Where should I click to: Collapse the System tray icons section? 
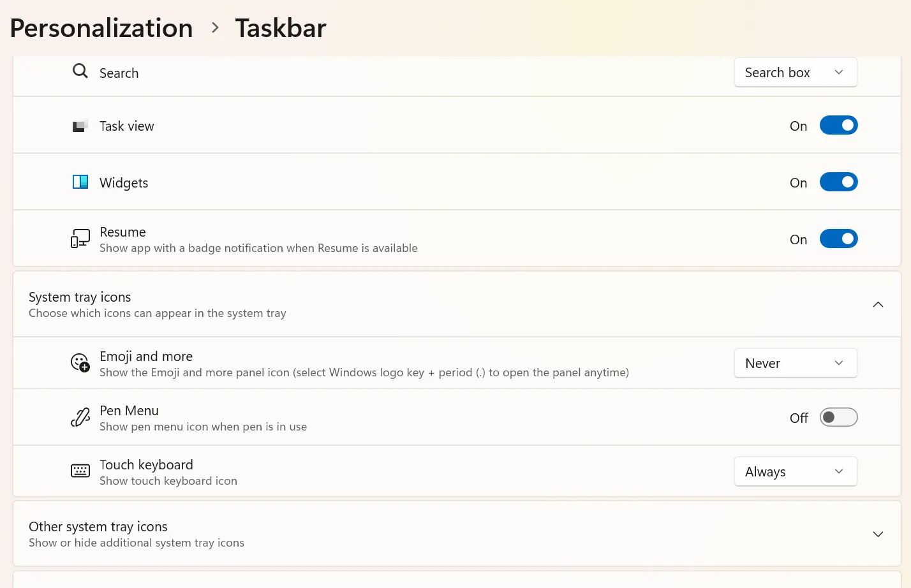878,305
